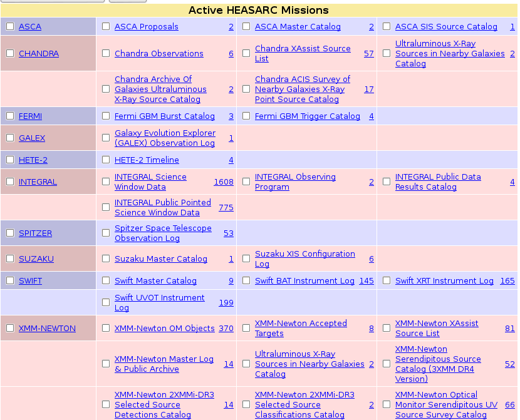Follow the 199 count link for Swift UVOT

(x=226, y=302)
